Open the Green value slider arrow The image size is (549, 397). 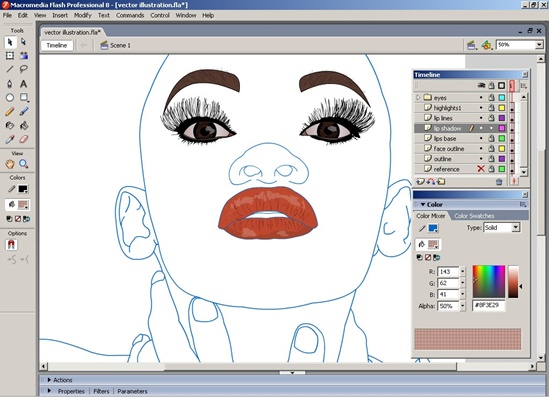pyautogui.click(x=463, y=283)
